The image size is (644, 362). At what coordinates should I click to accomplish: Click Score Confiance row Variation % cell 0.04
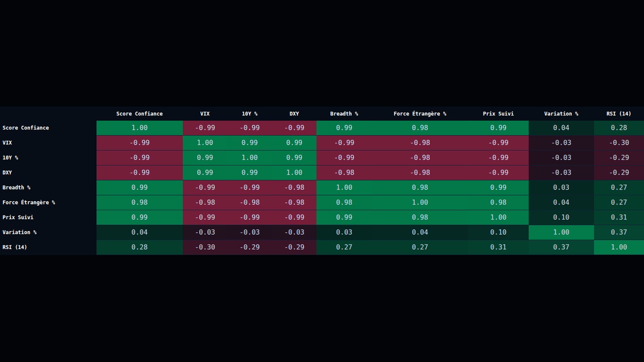561,128
